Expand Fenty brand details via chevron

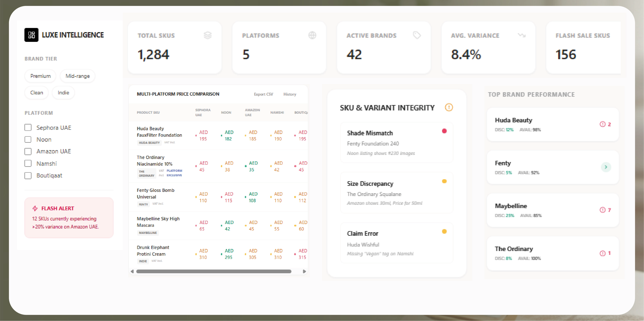click(x=606, y=167)
